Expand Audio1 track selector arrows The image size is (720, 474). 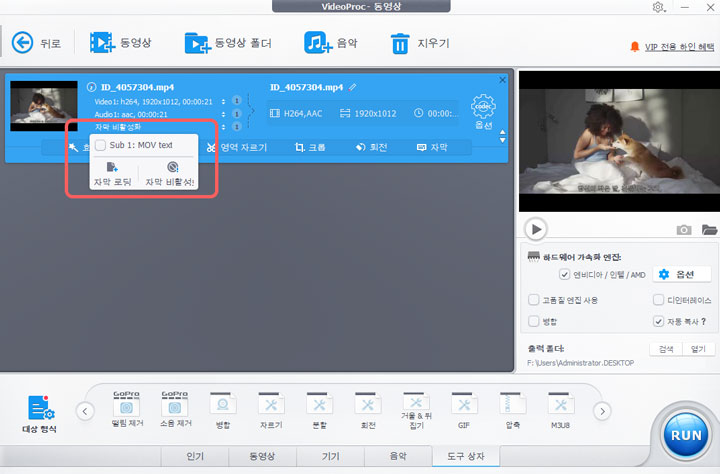click(224, 114)
